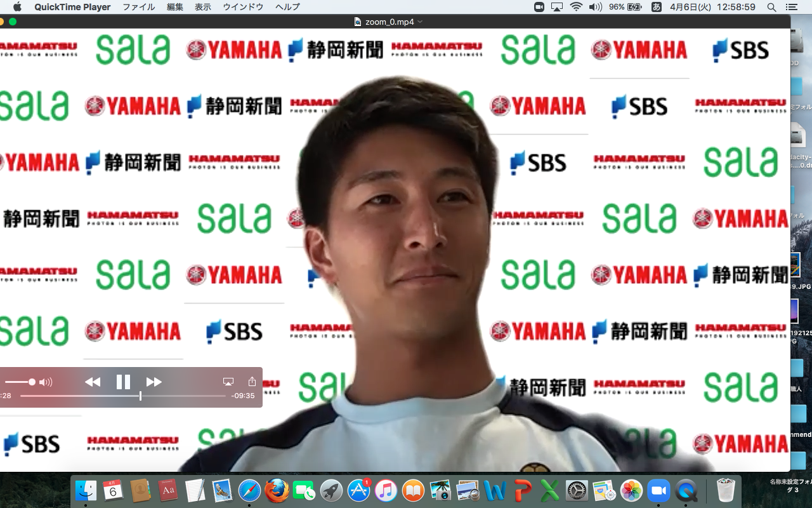This screenshot has width=812, height=508.
Task: Open the 表示 menu
Action: coord(203,7)
